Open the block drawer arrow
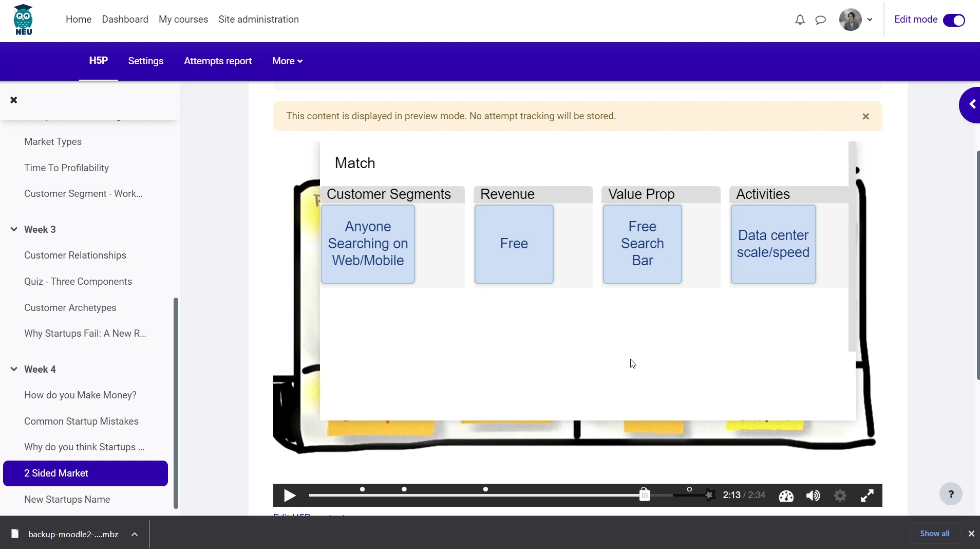This screenshot has height=549, width=980. click(x=971, y=105)
